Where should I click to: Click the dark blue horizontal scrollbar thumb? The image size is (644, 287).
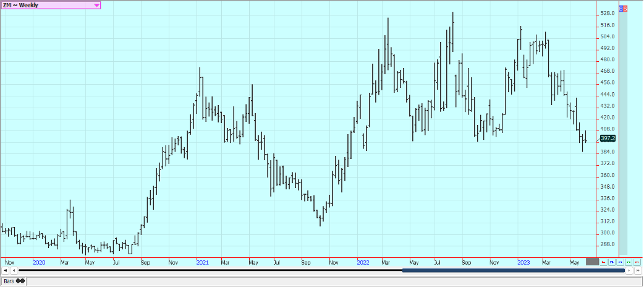(514, 270)
